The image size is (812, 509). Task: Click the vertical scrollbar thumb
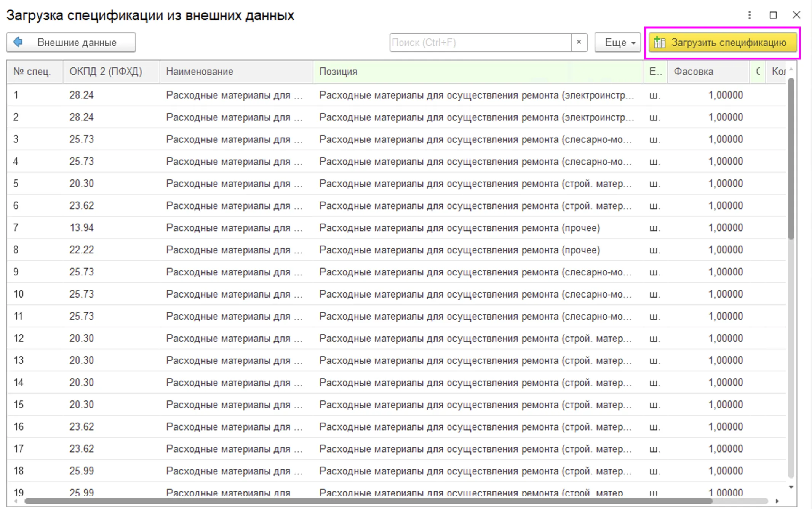tap(791, 158)
